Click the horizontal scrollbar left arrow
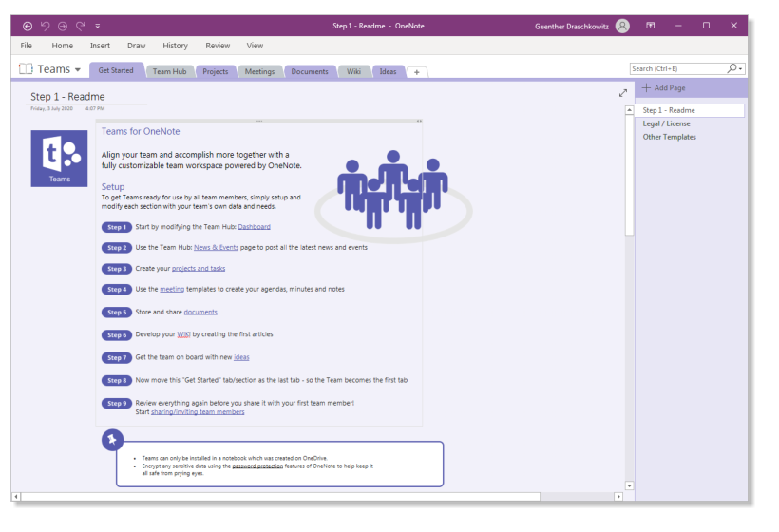 coord(16,496)
